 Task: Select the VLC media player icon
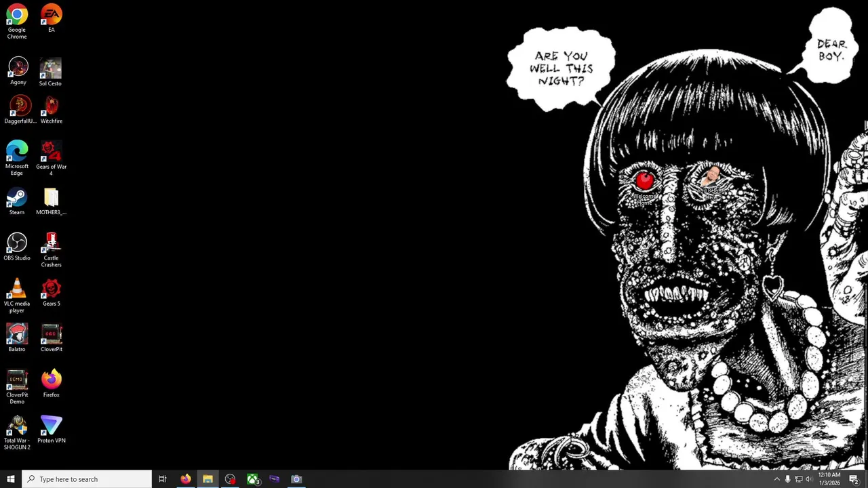(x=17, y=296)
